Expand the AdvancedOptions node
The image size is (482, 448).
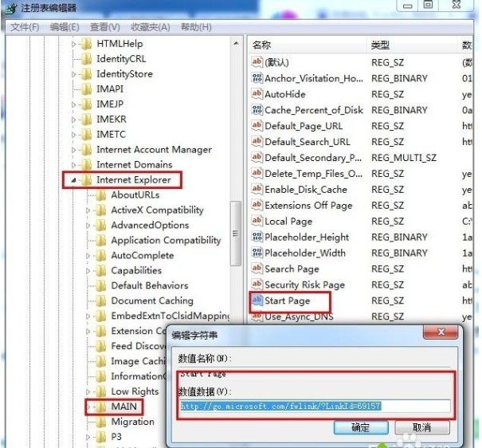tap(88, 226)
